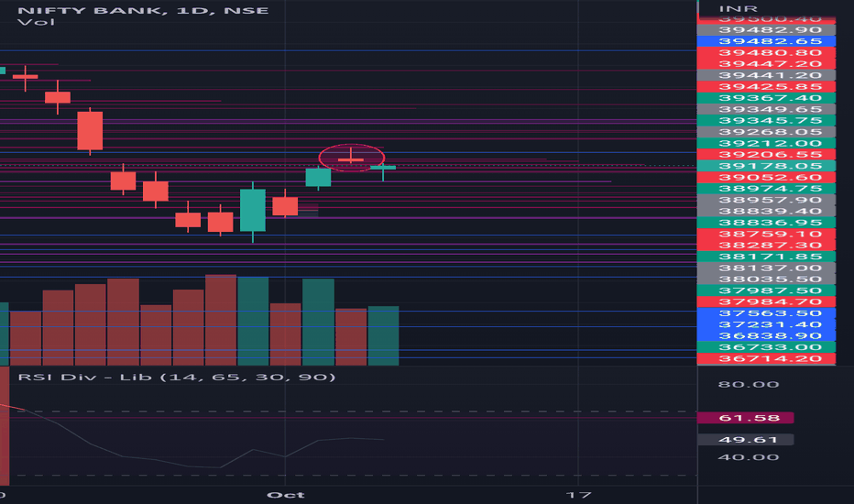The height and width of the screenshot is (504, 854).
Task: Select the doji candle inside the red ellipse
Action: pos(351,159)
